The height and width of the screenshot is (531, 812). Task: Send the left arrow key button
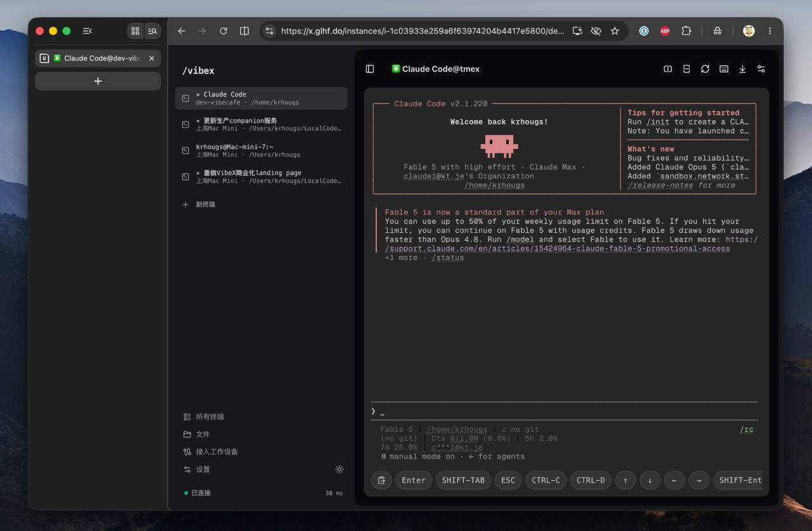click(674, 480)
